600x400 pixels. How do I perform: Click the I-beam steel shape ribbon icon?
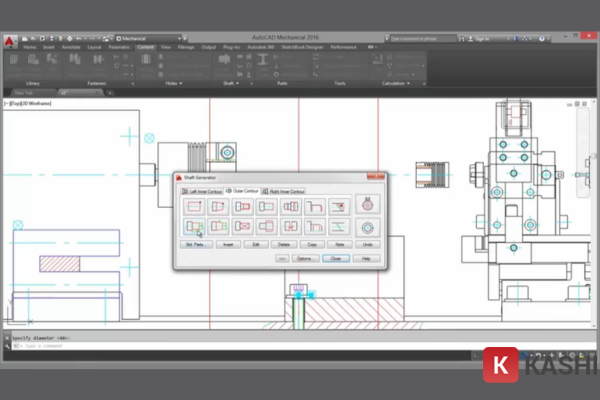pyautogui.click(x=262, y=60)
